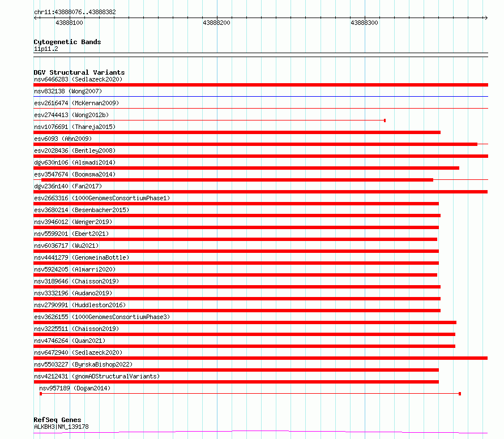Click the right arrow of the ruler

coord(486,18)
